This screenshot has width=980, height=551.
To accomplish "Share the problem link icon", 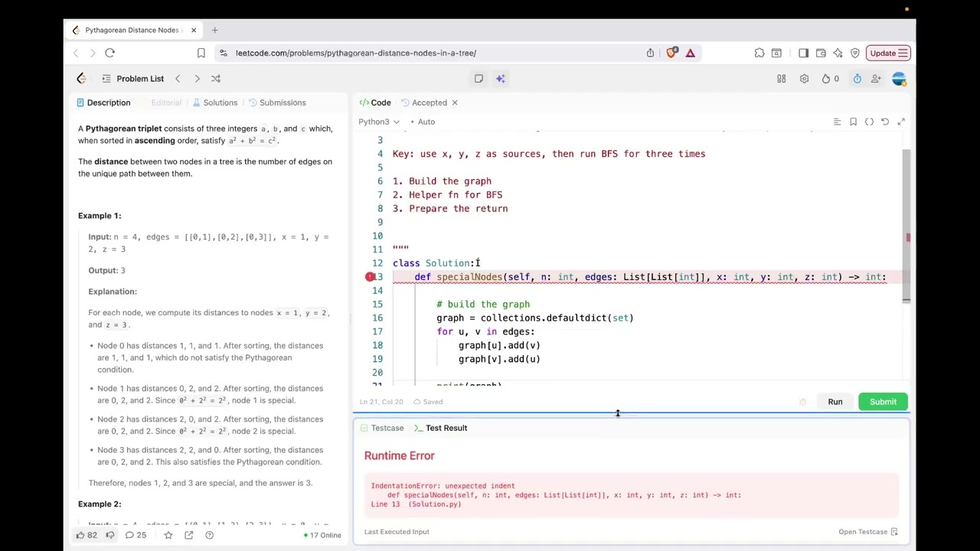I will [188, 535].
